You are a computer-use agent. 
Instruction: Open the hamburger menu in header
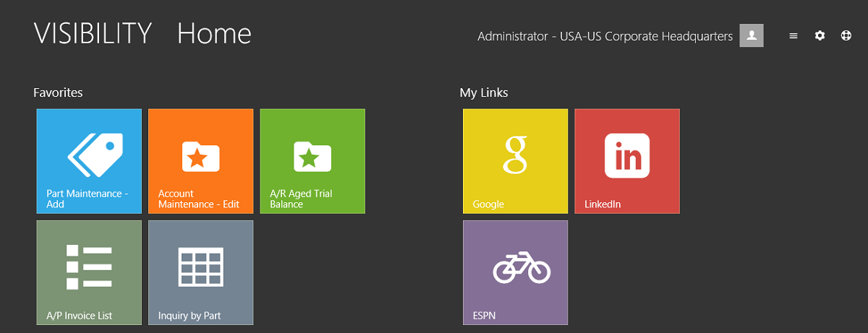[793, 35]
